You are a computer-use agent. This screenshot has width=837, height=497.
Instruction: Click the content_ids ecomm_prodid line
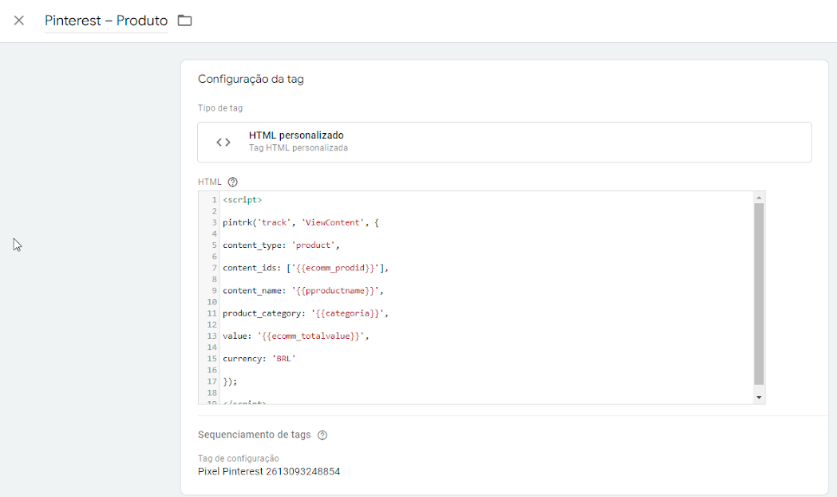click(305, 268)
